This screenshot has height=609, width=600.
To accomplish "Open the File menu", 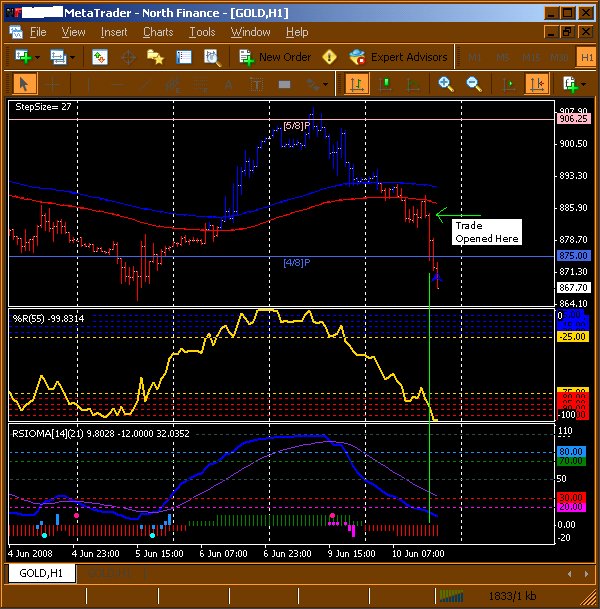I will (x=38, y=32).
